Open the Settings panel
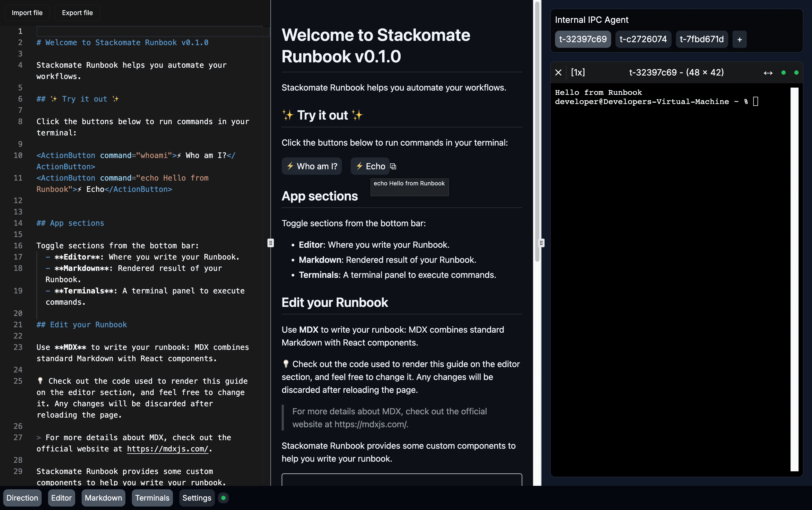The height and width of the screenshot is (510, 812). [197, 498]
